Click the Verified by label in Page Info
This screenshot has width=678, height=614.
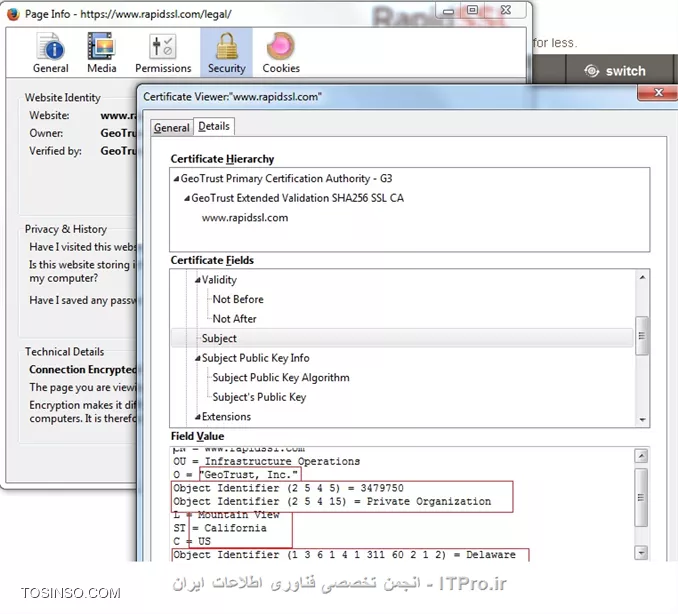pyautogui.click(x=55, y=151)
